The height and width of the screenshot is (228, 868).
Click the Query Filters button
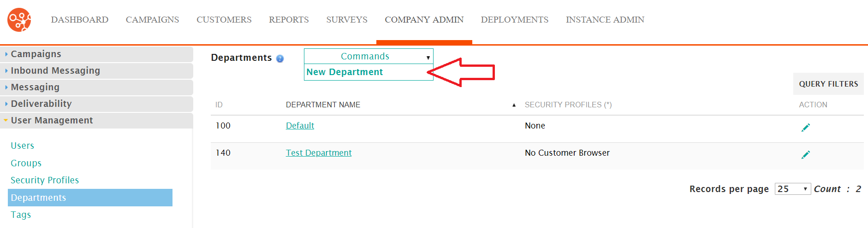pos(828,84)
